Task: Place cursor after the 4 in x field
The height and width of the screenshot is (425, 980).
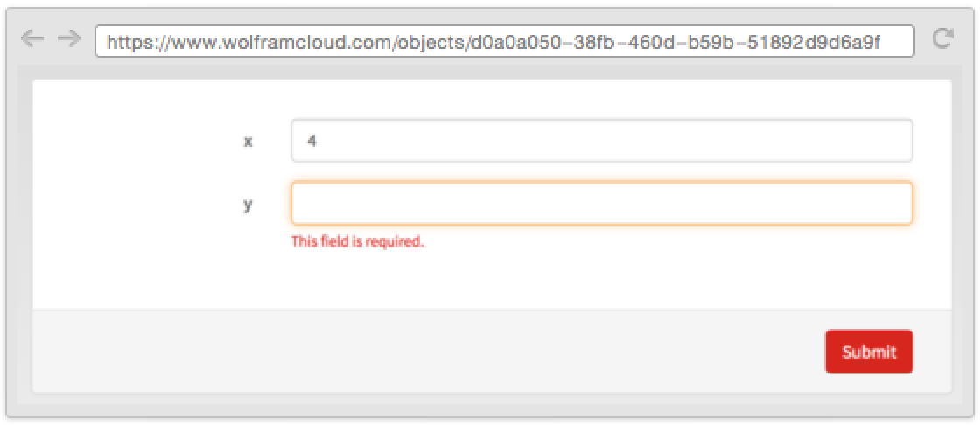Action: click(318, 141)
